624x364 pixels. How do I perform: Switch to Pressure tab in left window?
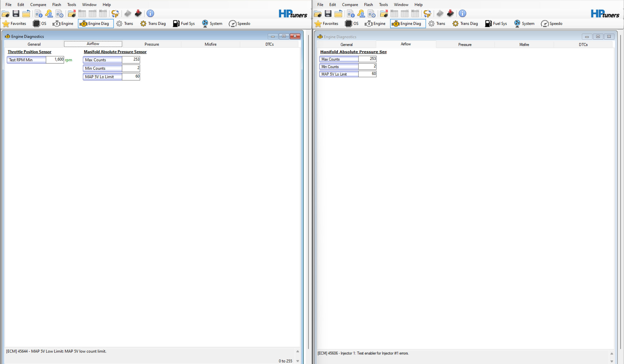[152, 44]
